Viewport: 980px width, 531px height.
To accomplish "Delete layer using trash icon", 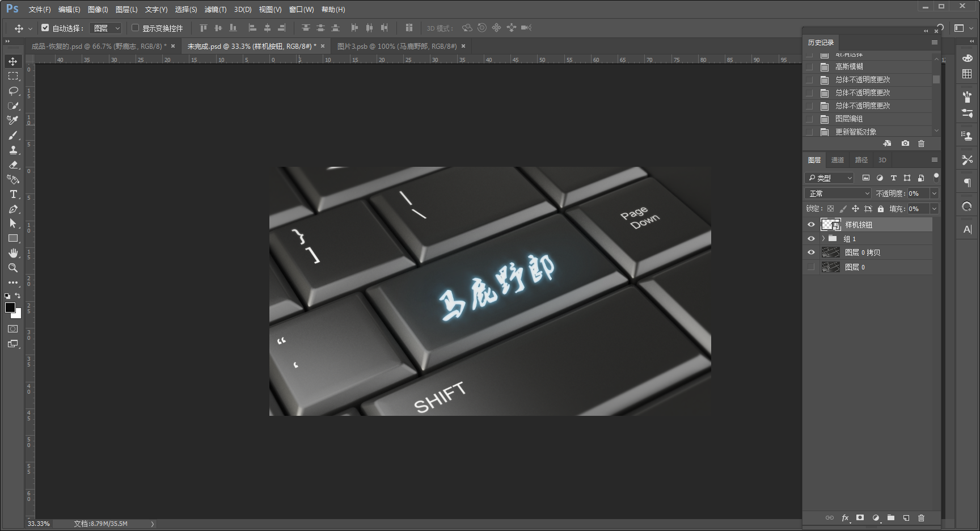I will point(921,518).
